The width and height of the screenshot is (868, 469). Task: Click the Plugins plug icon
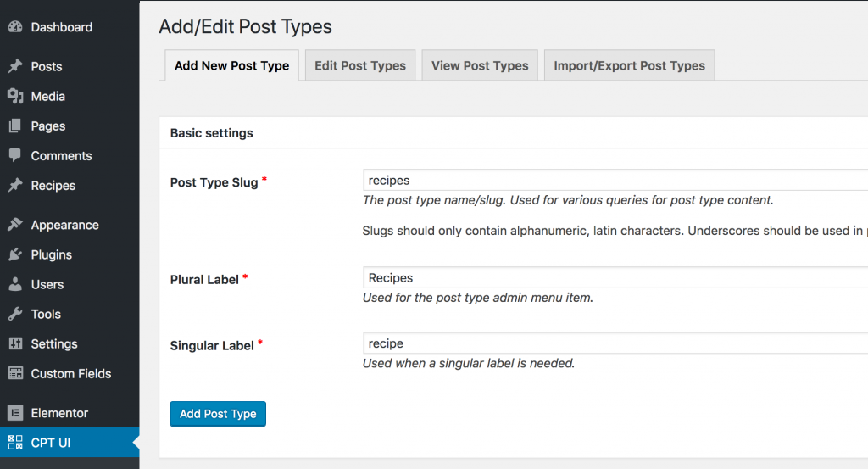pos(14,254)
